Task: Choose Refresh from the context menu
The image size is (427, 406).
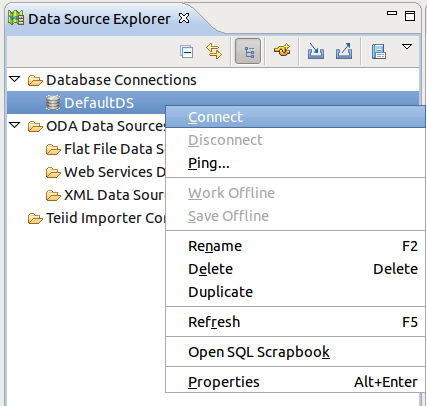Action: pos(295,322)
